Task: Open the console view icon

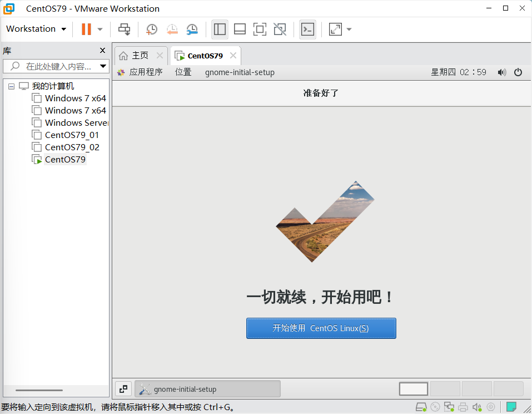Action: click(308, 29)
